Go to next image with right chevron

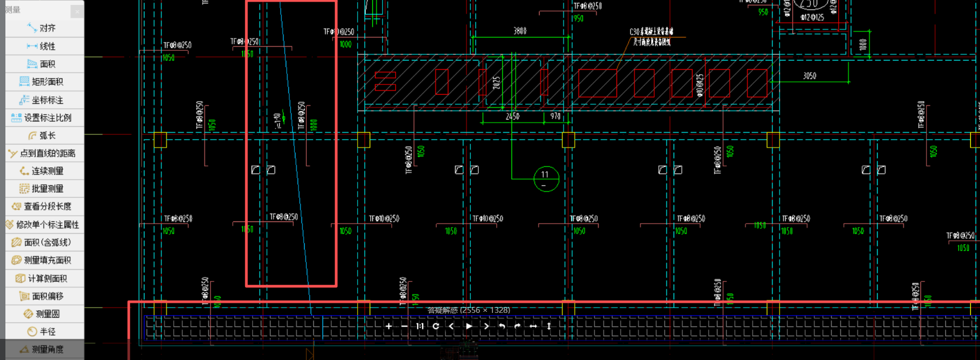486,326
